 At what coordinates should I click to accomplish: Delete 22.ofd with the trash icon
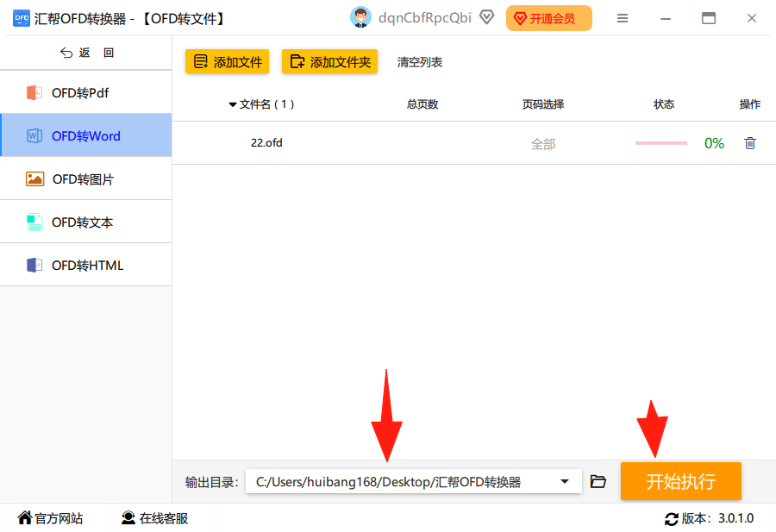(x=750, y=143)
